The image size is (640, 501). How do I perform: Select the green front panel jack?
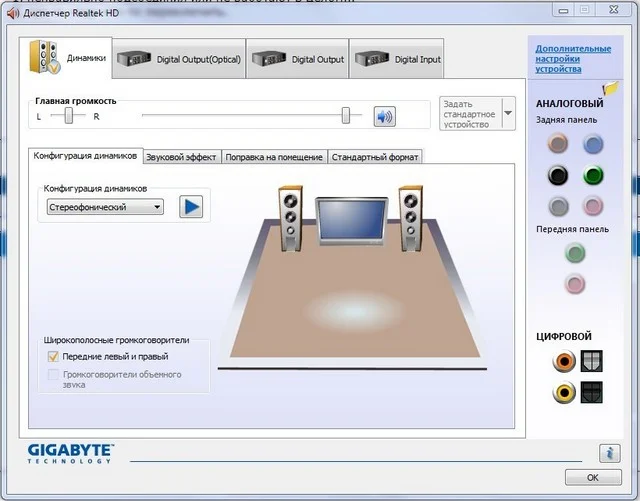point(575,253)
